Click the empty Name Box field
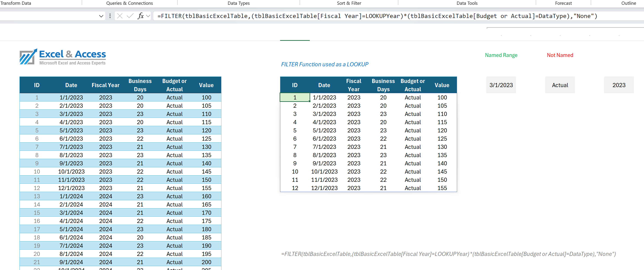Screen dimensions: 644x270 49,16
